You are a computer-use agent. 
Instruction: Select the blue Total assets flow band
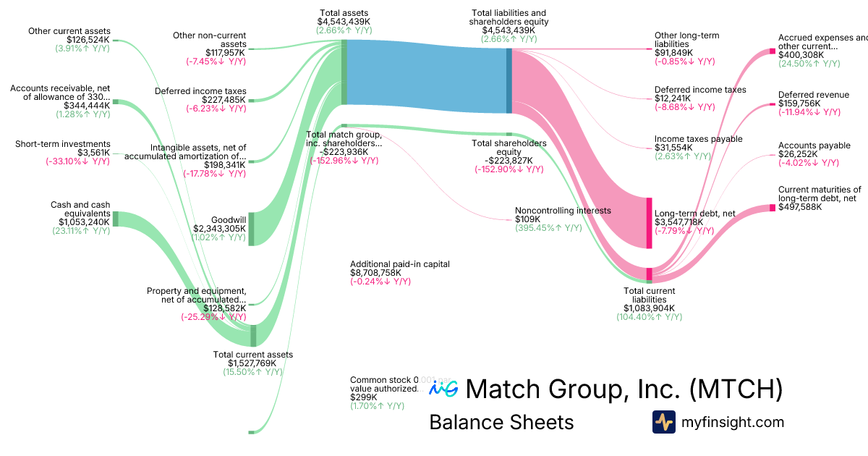(x=427, y=77)
